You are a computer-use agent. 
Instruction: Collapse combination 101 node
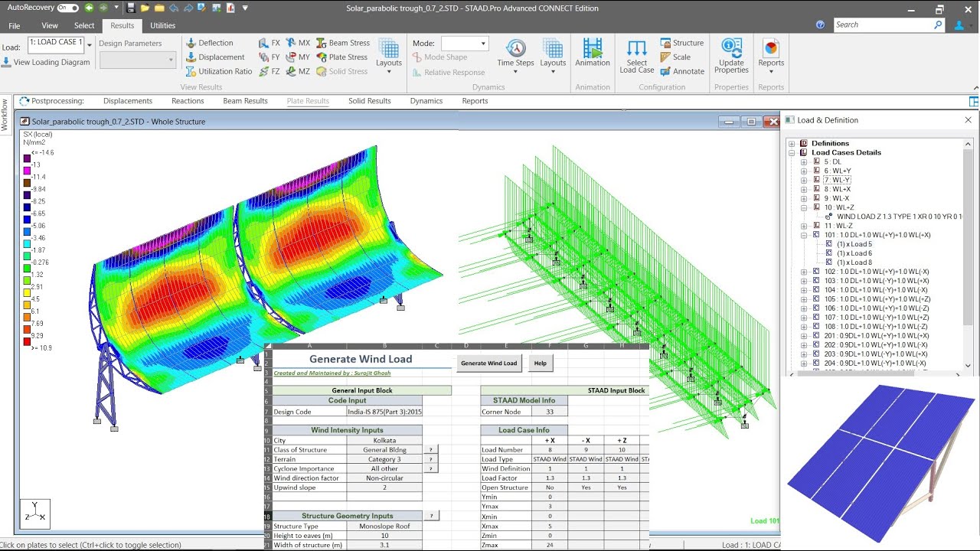pyautogui.click(x=804, y=235)
